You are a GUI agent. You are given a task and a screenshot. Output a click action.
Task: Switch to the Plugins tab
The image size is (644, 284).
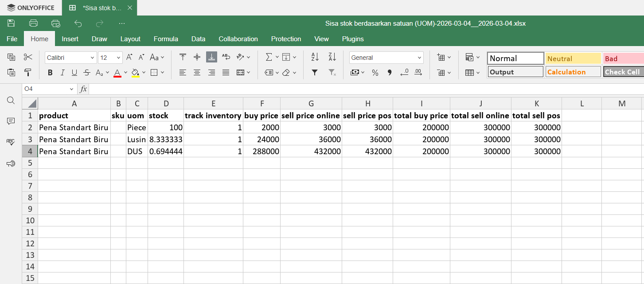point(353,39)
